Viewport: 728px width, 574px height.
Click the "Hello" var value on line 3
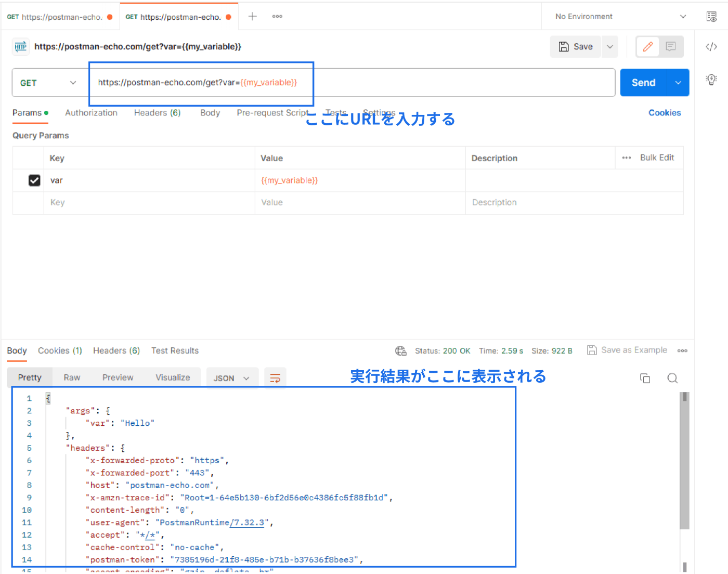(x=137, y=423)
